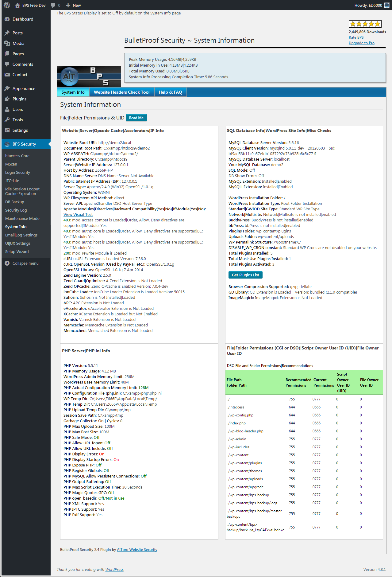Viewport: 392px width, 577px height.
Task: Click the five-star rating graphic
Action: tap(365, 24)
